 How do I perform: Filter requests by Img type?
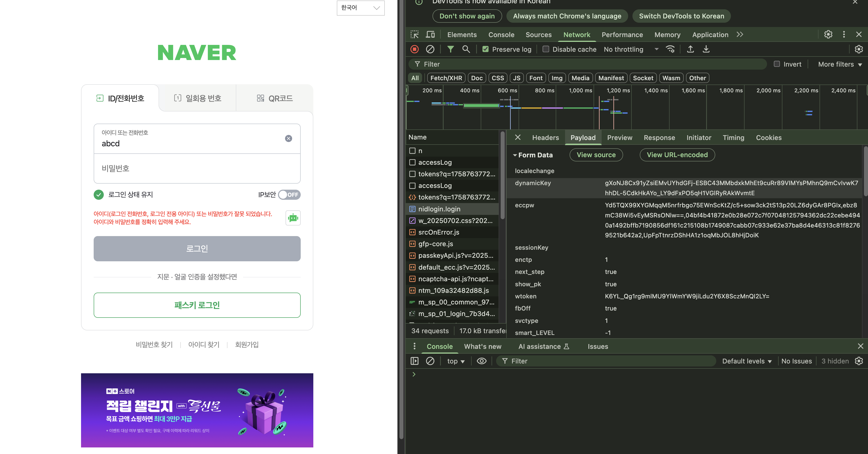point(557,78)
